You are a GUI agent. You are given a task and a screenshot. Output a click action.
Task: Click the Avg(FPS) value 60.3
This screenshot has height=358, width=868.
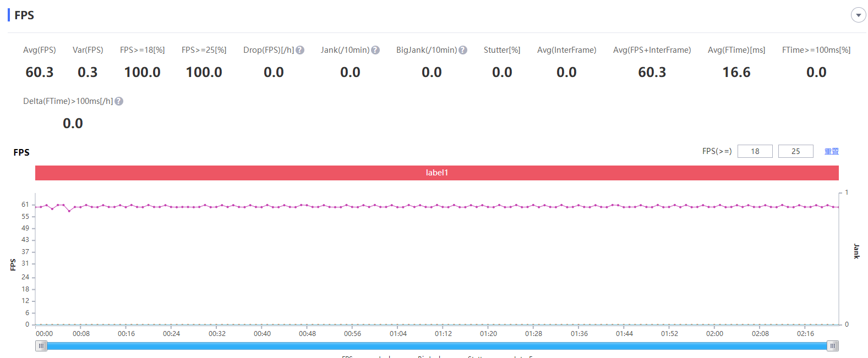coord(40,72)
